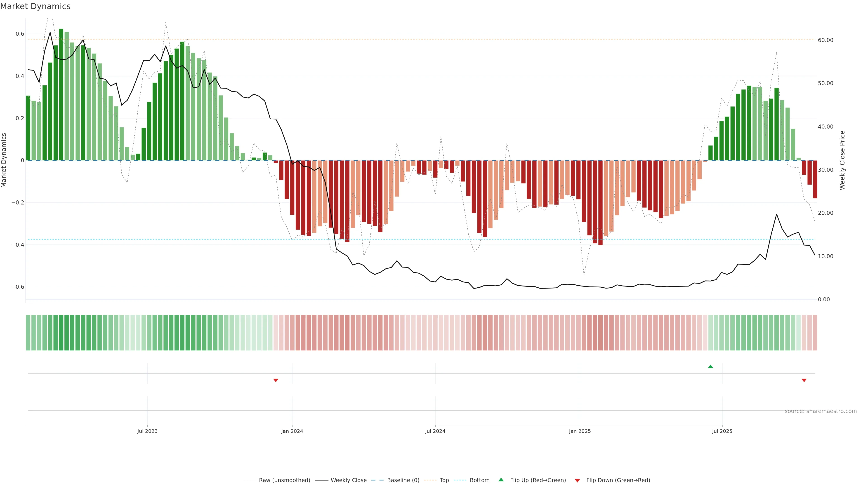Toggle Baseline (0) legend entry
The image size is (868, 488).
[403, 480]
